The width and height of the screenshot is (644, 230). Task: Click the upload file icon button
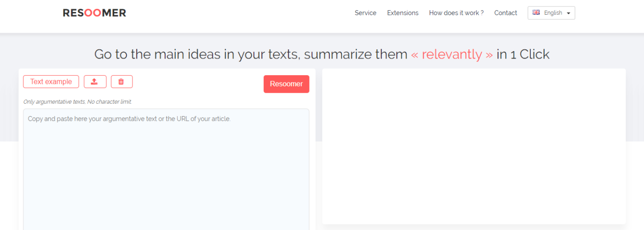[x=95, y=82]
